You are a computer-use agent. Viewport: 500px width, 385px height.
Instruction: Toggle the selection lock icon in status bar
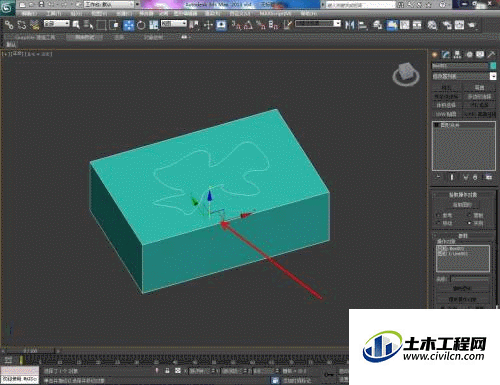[167, 371]
